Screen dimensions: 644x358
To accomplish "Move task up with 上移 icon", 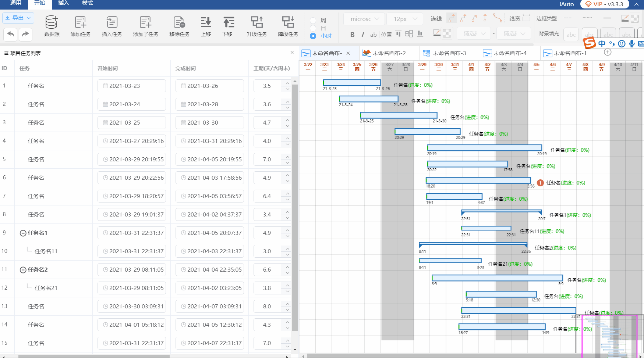I will tap(206, 23).
